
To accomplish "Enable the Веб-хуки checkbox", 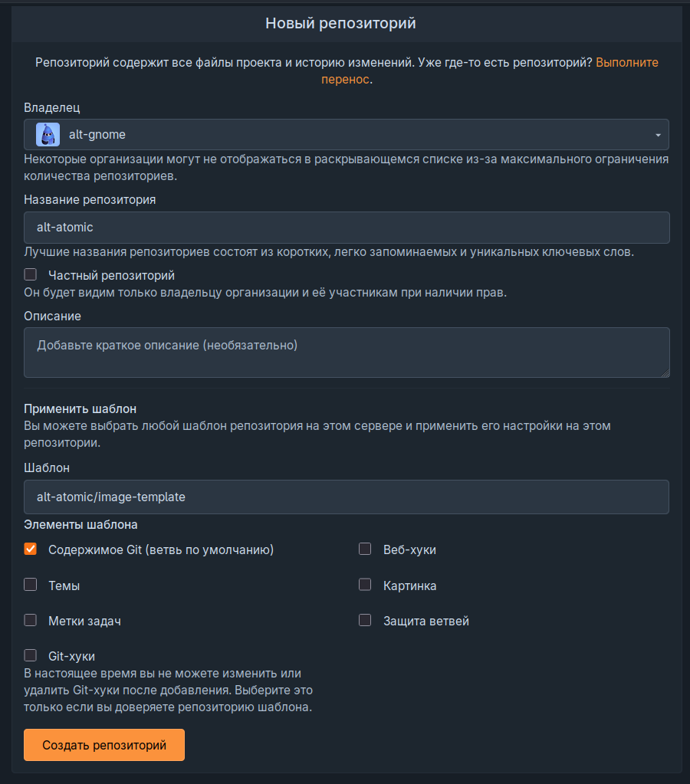I will (365, 549).
